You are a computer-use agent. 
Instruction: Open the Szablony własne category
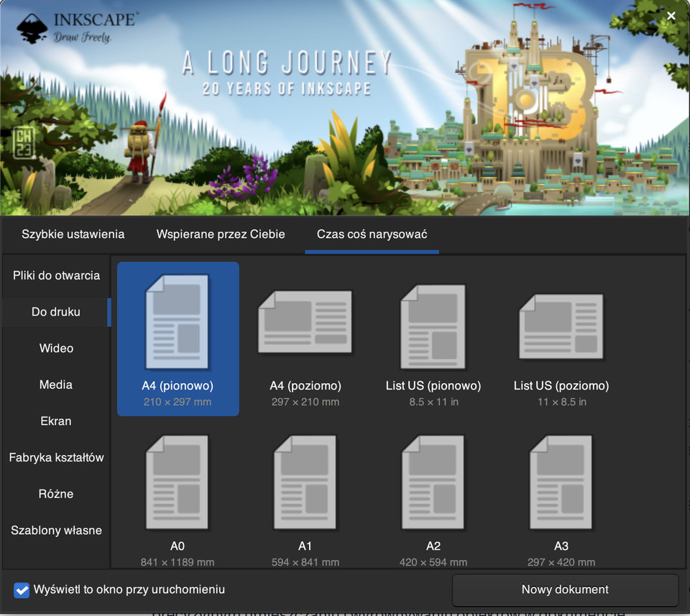tap(56, 530)
